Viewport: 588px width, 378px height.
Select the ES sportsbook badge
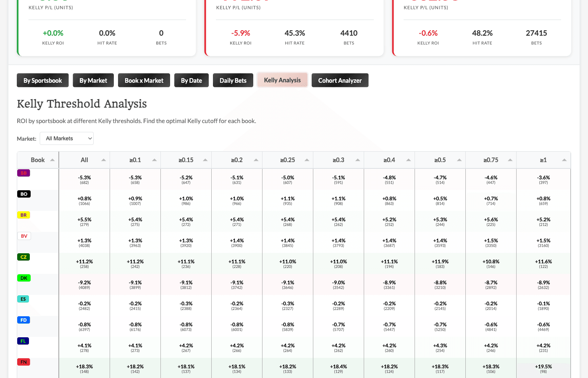click(23, 299)
